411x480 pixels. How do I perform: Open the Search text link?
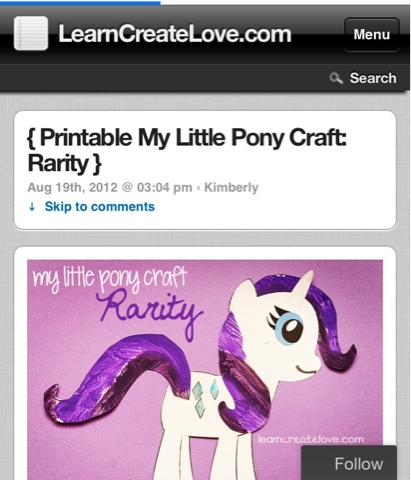point(373,78)
